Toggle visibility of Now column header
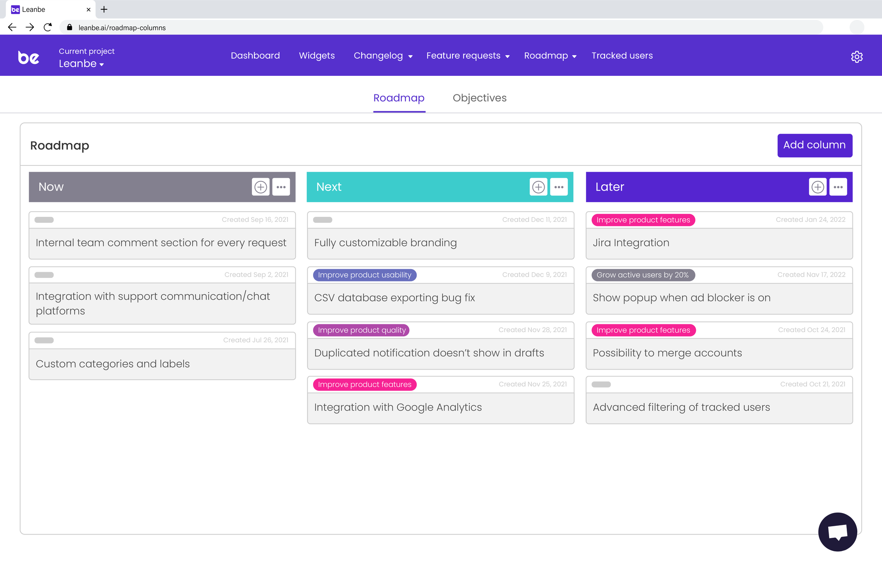This screenshot has height=588, width=882. (x=280, y=187)
